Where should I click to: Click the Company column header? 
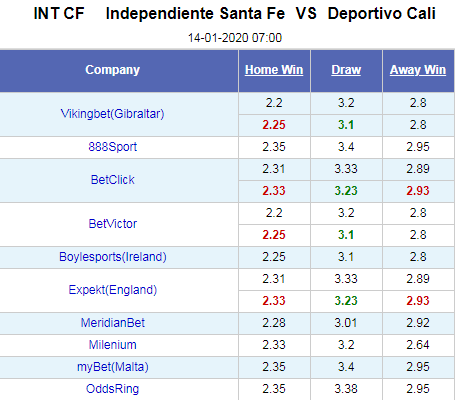[x=113, y=70]
